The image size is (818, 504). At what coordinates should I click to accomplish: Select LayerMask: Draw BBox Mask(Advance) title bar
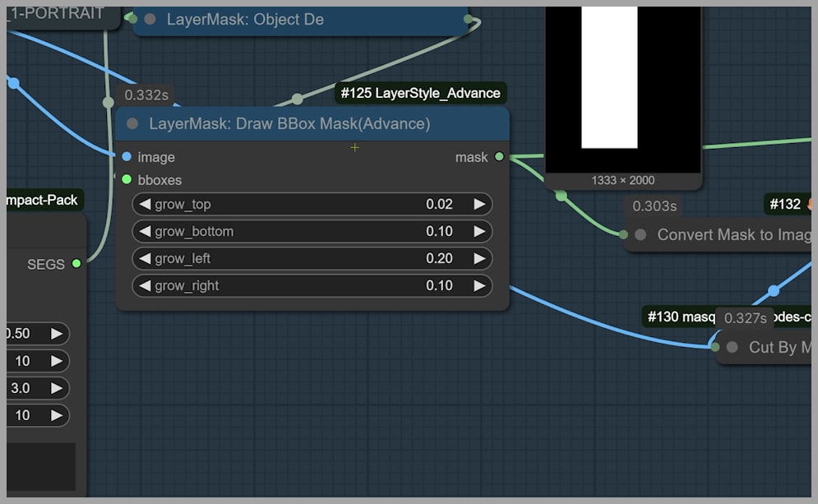(x=312, y=124)
